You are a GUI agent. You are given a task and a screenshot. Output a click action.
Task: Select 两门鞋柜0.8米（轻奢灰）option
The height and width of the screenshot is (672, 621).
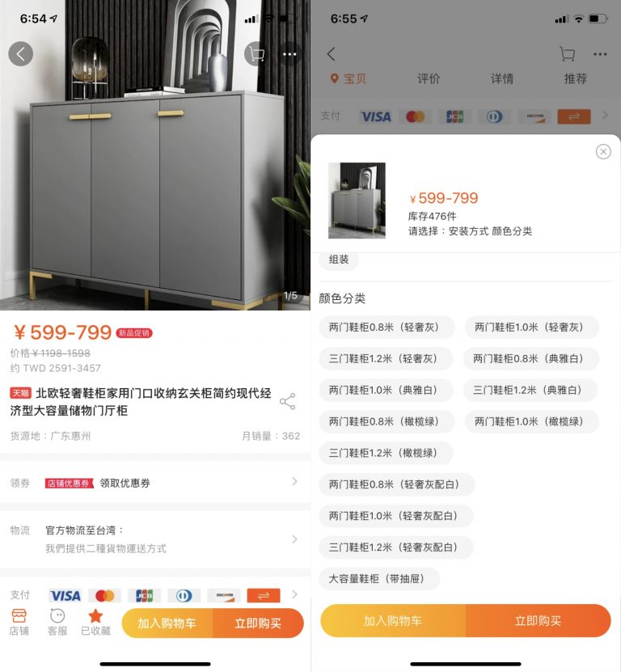(x=387, y=328)
